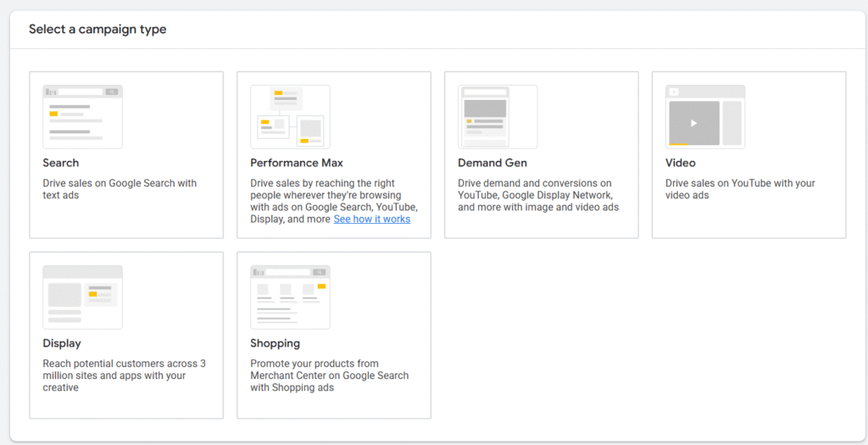Click 'Promote your products from Merchant Center' description
Image resolution: width=868 pixels, height=445 pixels.
coord(330,375)
